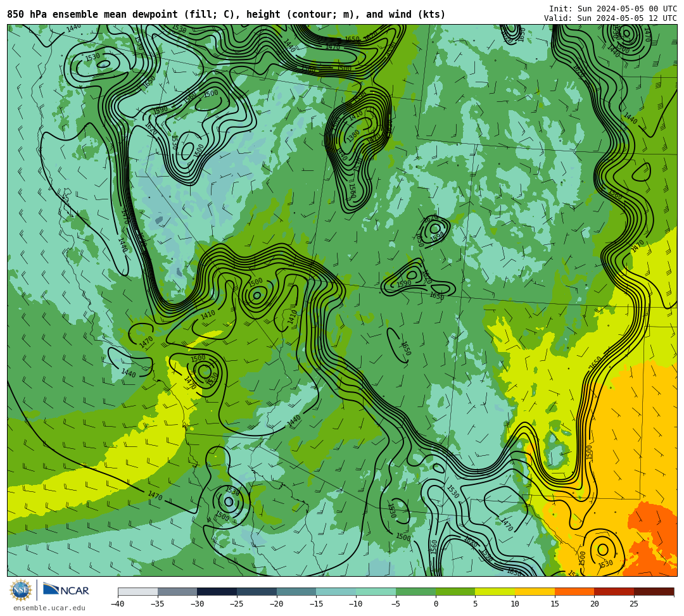Click the ensemble.ucar.edu text
The height and width of the screenshot is (616, 684).
(x=49, y=608)
